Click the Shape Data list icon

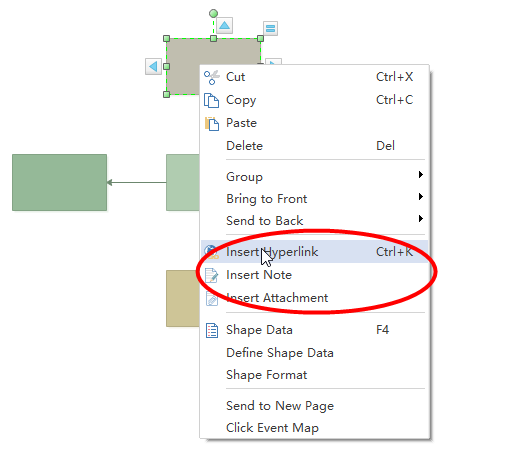pyautogui.click(x=212, y=330)
